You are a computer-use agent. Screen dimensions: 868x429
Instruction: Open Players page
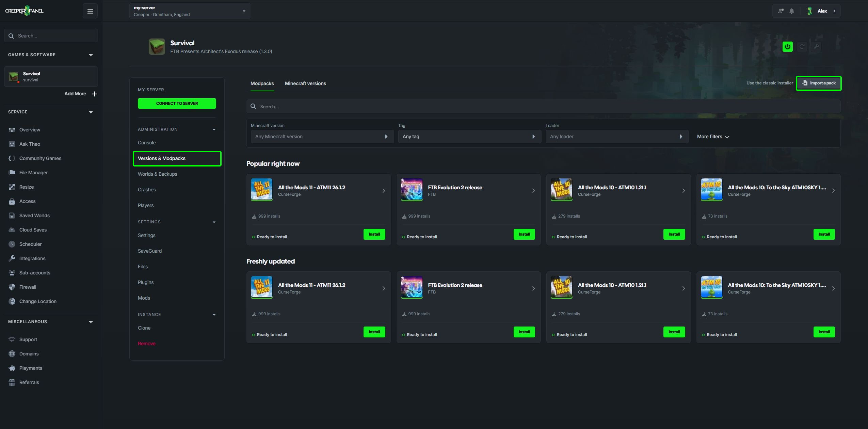(x=146, y=205)
